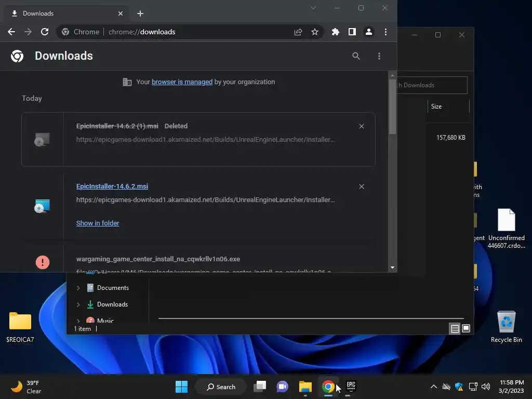Open the tab search dropdown chevron
The width and height of the screenshot is (532, 399).
pos(313,8)
